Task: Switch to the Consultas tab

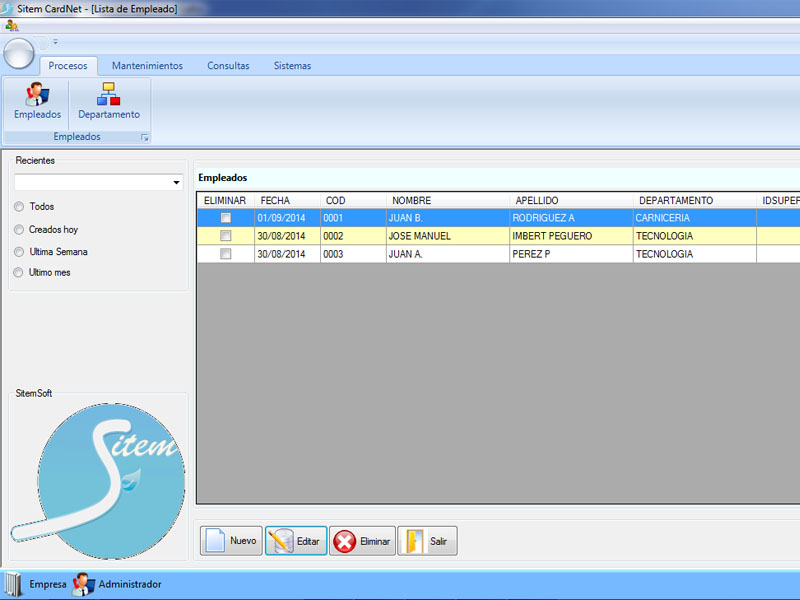Action: pos(228,66)
